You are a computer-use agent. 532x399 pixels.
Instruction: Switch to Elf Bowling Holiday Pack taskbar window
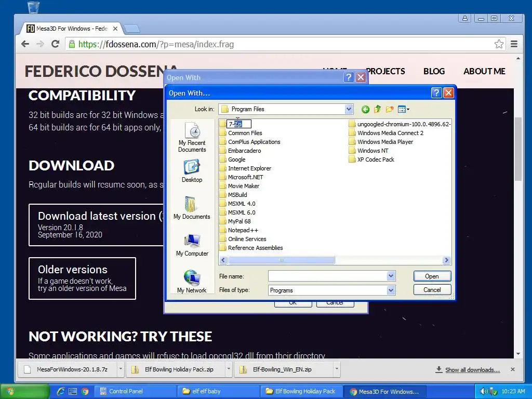[301, 391]
